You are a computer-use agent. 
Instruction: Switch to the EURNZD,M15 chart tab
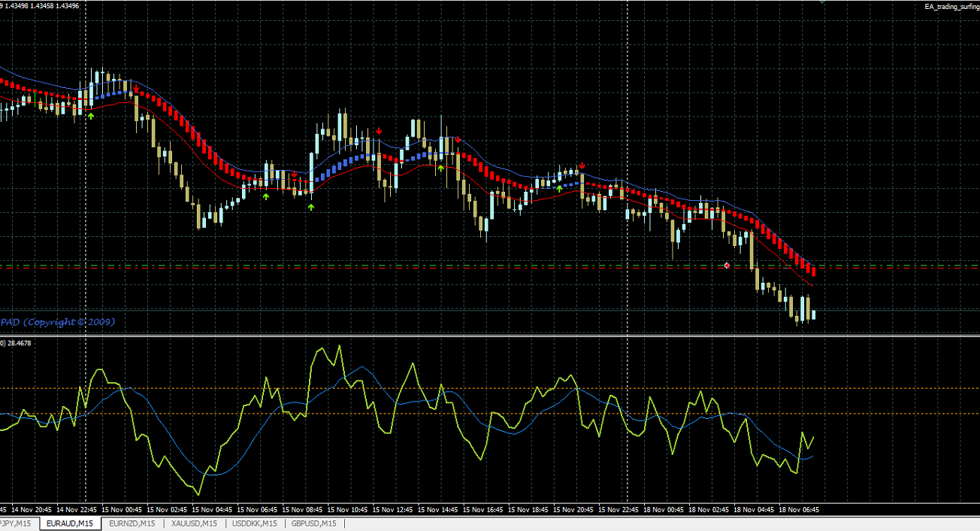tap(132, 523)
